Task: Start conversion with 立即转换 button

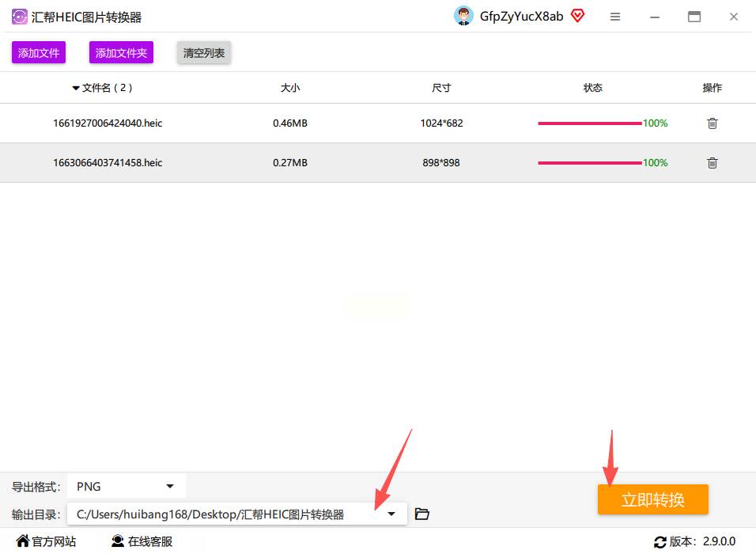Action: coord(653,499)
